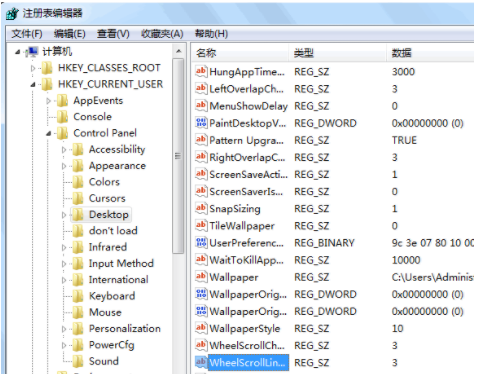This screenshot has height=374, width=477.
Task: Click the selected WheelScrollLin value icon
Action: 201,362
